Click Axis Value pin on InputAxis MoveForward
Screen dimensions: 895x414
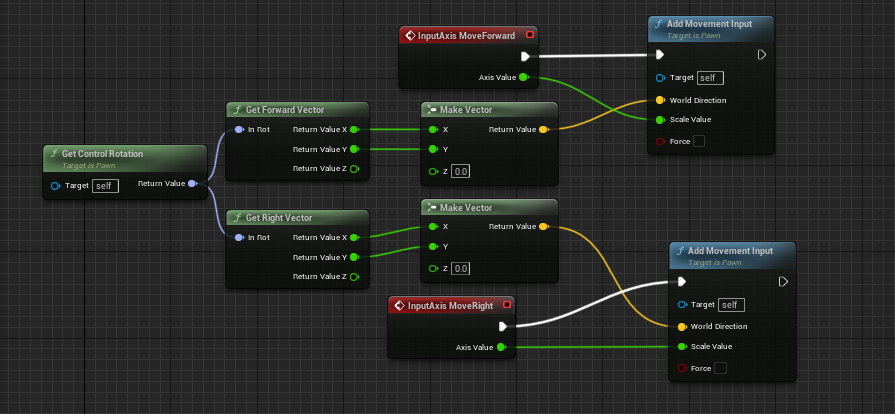click(x=523, y=78)
